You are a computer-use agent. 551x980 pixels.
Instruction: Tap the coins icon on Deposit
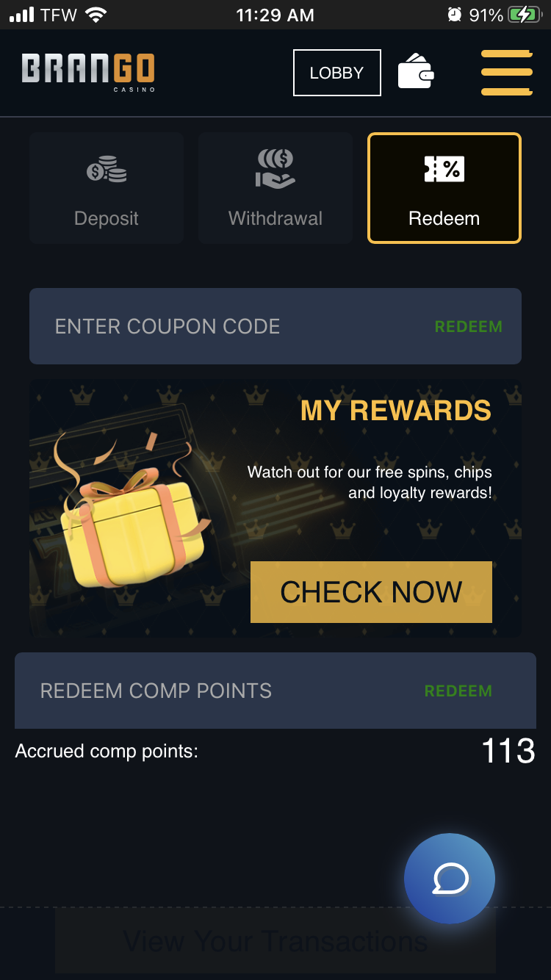coord(107,169)
